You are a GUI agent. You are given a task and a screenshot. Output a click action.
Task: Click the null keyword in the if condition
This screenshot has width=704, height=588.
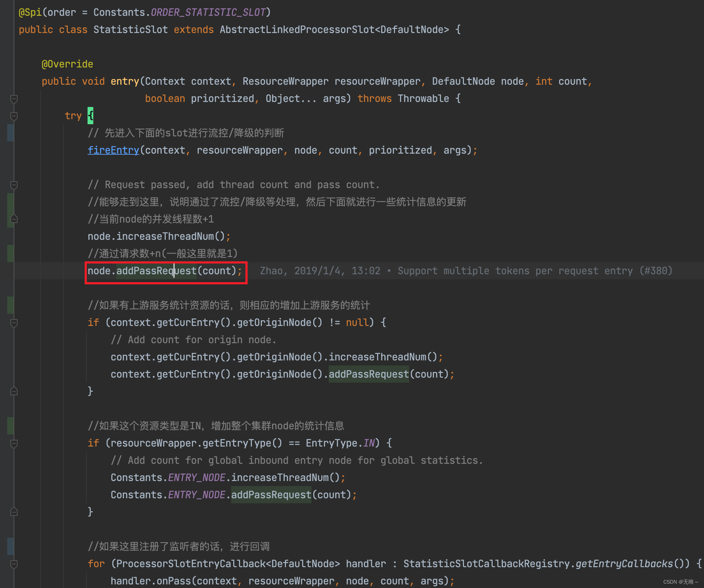pos(357,322)
